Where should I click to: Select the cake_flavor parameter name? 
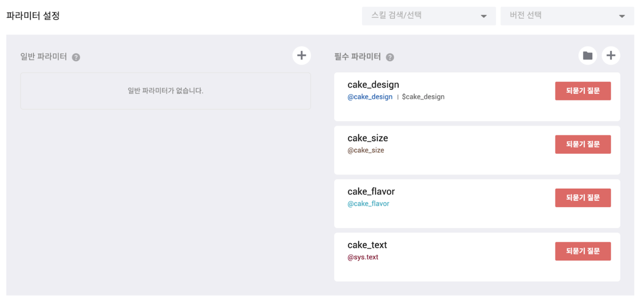point(371,191)
